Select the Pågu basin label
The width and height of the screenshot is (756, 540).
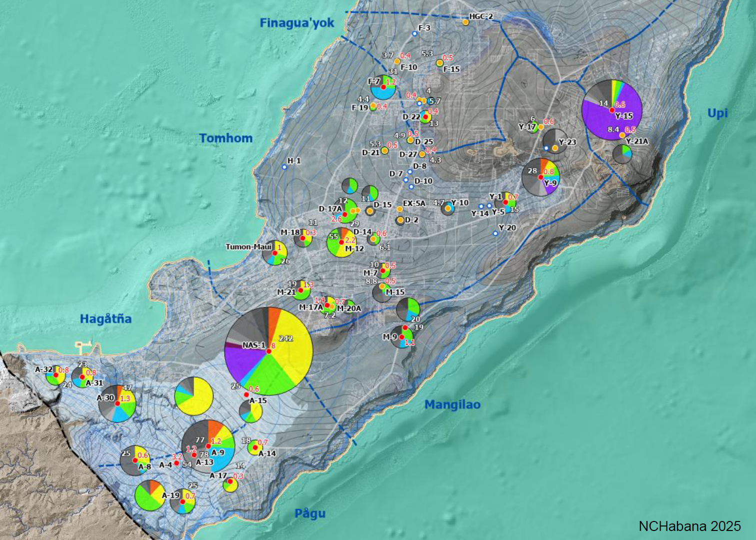[309, 513]
